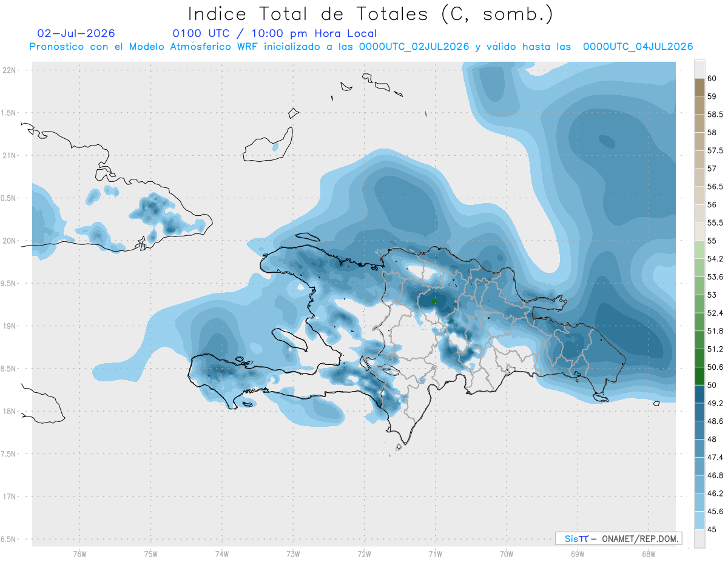
Task: Select the longitude label '76W'
Action: (79, 554)
